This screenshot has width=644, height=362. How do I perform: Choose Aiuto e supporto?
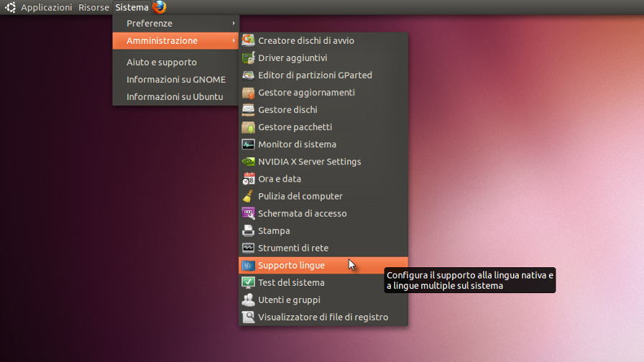point(161,62)
